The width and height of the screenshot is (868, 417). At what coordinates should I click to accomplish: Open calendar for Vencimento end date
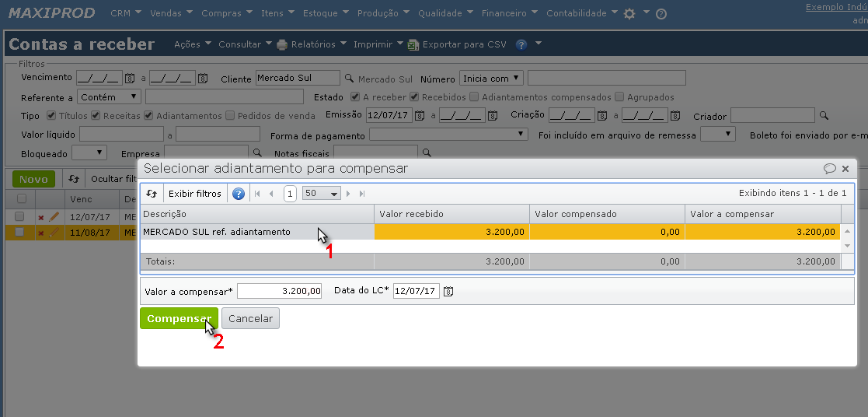(203, 78)
